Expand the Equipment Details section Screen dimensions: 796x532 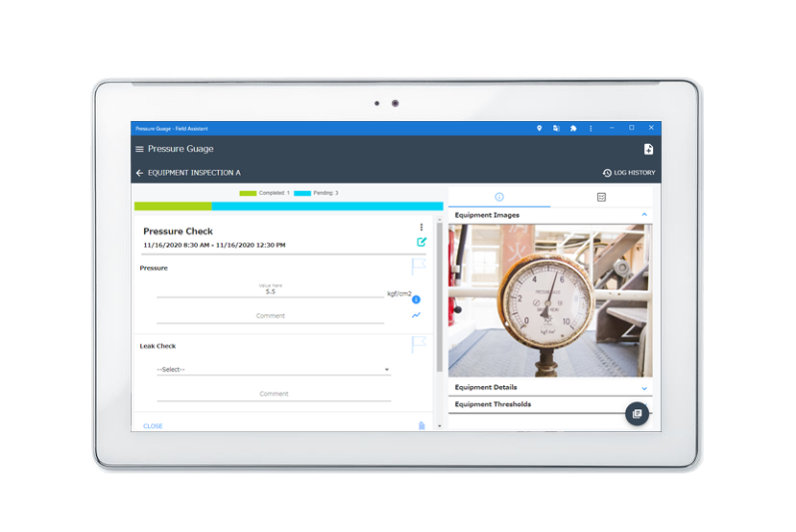click(x=644, y=388)
